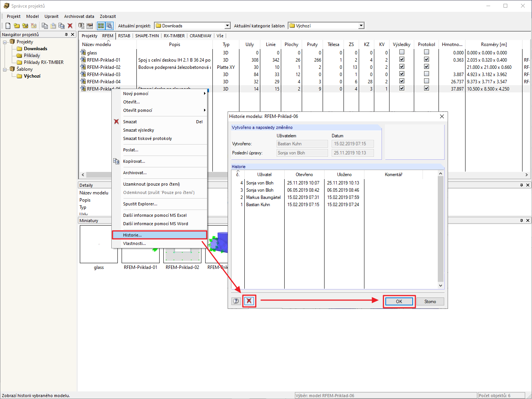
Task: Toggle Protokol checkbox for RFEM-Priklad-03
Action: (426, 74)
